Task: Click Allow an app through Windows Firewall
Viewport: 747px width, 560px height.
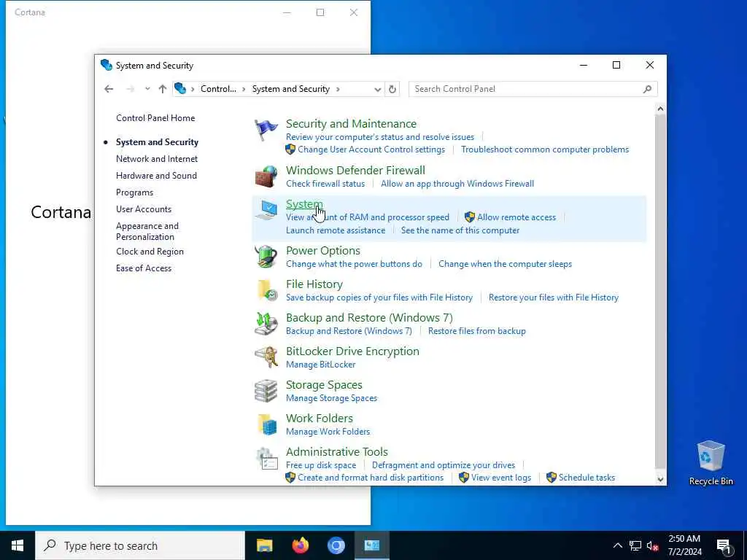Action: click(x=457, y=184)
